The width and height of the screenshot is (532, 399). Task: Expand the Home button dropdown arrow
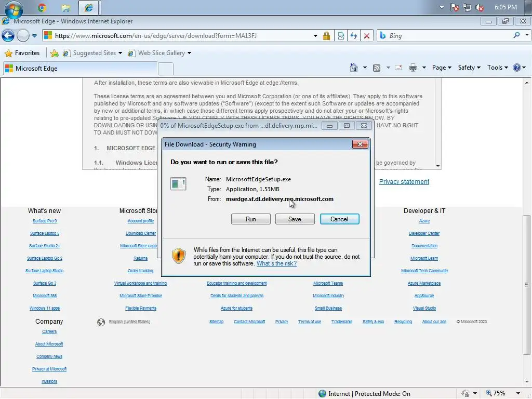coord(365,68)
